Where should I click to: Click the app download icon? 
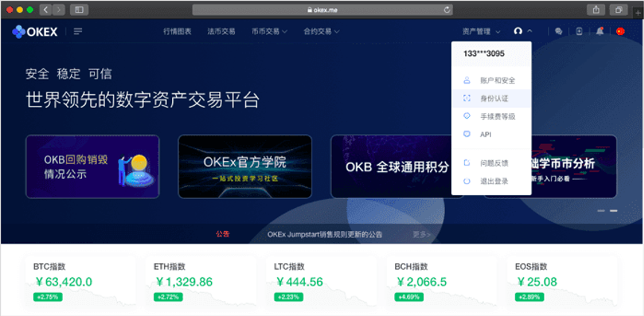(x=579, y=31)
